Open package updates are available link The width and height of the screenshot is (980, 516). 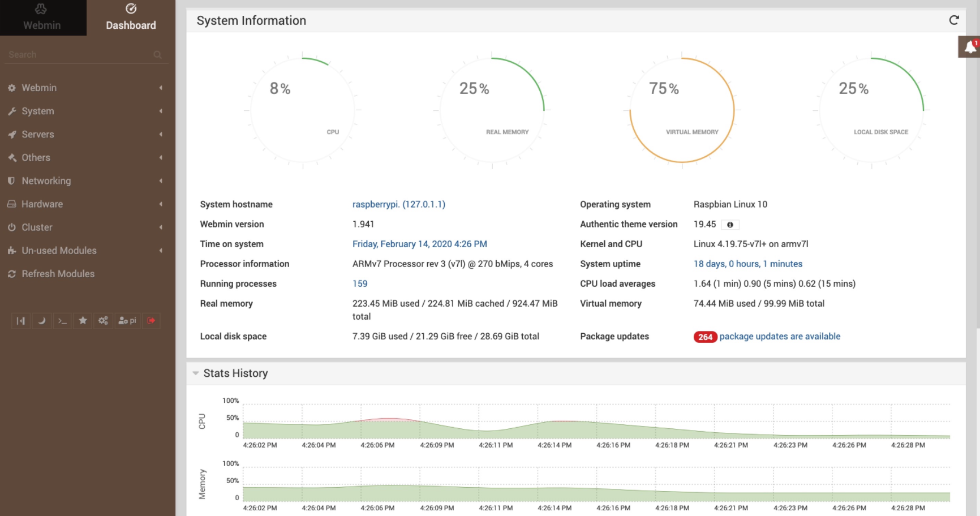[x=780, y=336]
